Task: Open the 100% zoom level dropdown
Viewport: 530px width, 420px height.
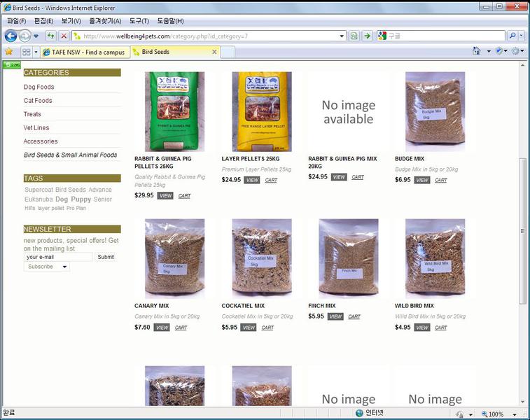Action: 515,414
